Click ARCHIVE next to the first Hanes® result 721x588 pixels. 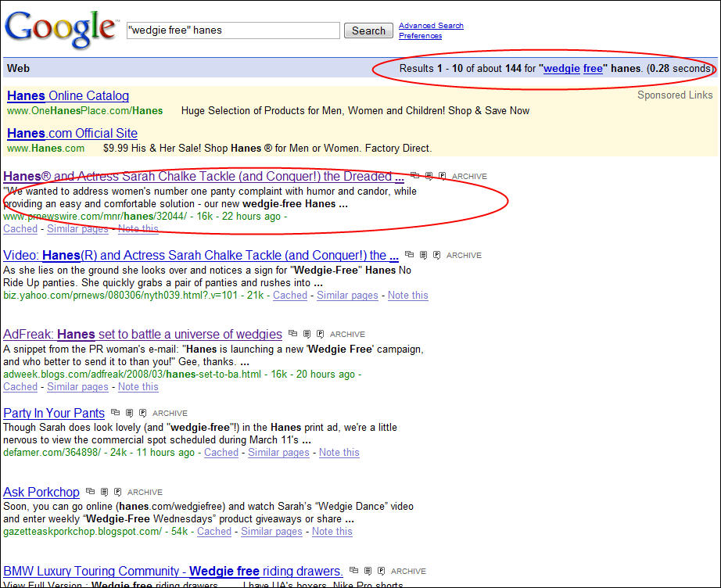[469, 176]
